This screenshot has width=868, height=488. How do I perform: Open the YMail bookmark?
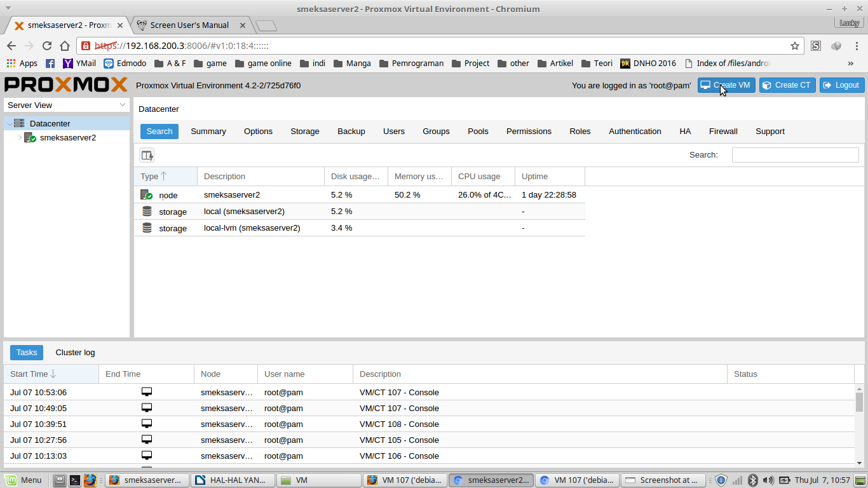point(79,64)
